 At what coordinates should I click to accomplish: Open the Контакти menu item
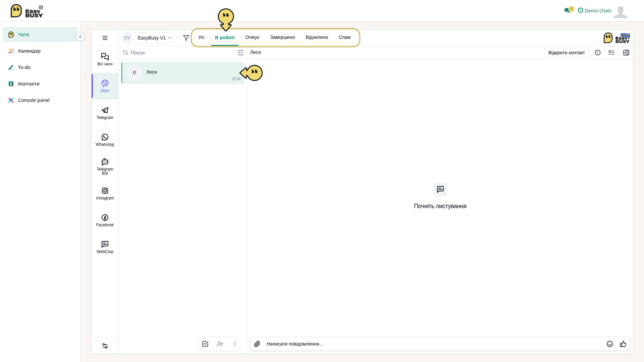(x=40, y=84)
